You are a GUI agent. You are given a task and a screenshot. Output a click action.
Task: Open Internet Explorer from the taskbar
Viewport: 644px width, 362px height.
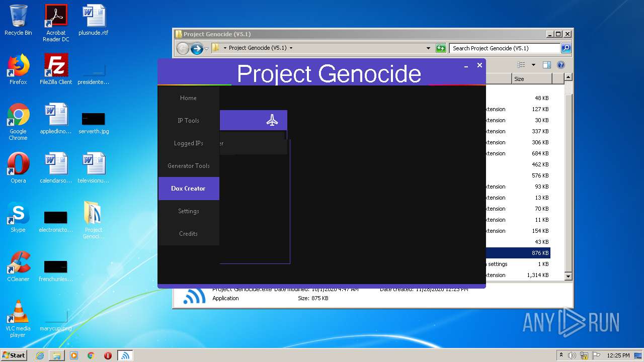tap(40, 355)
